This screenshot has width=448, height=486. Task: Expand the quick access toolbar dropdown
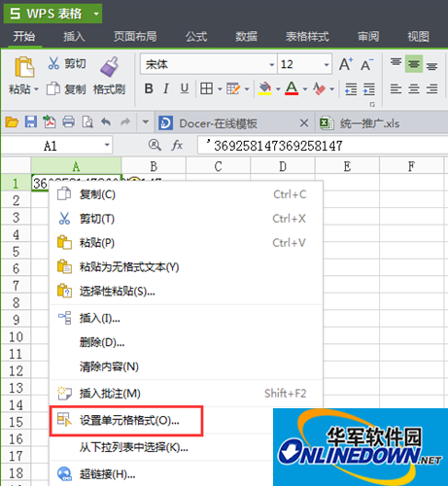tap(146, 122)
